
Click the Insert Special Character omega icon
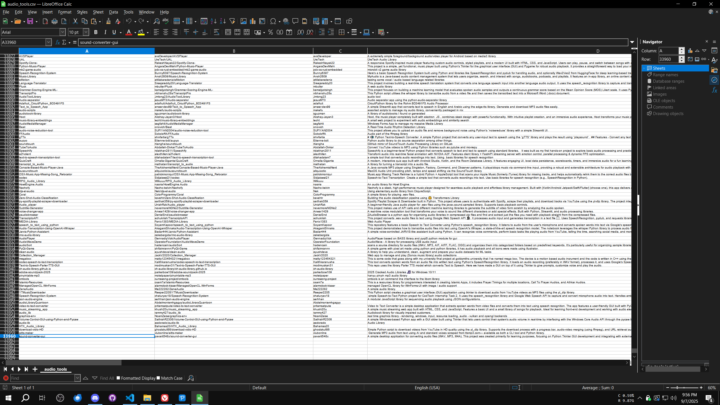coord(273,21)
